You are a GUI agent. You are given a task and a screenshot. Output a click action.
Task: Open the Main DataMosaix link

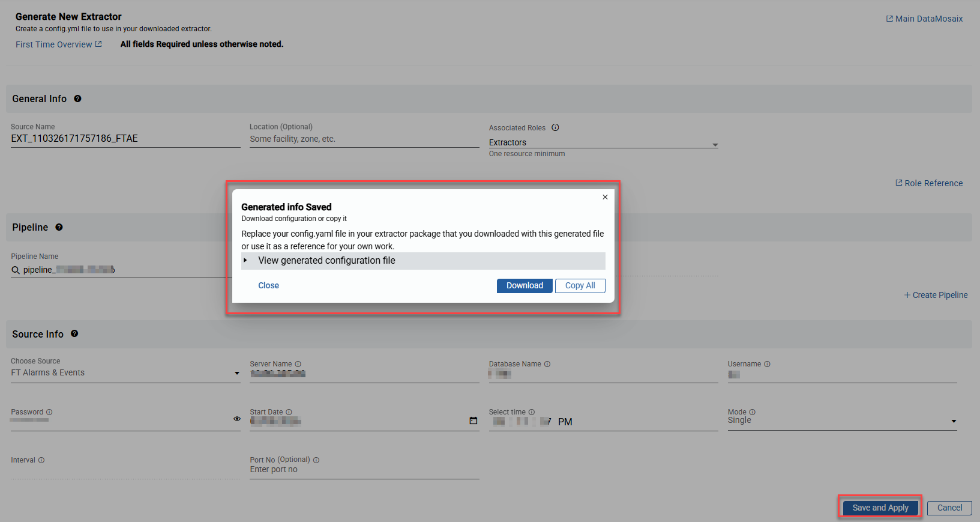[924, 19]
